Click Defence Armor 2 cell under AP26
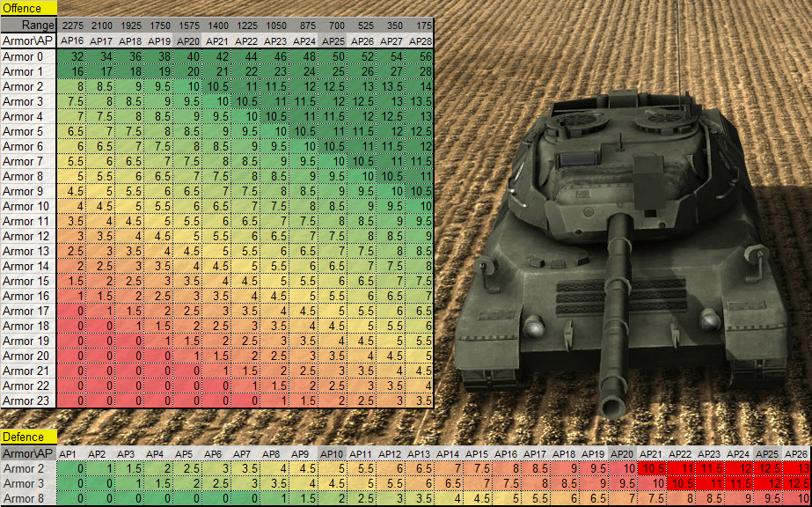The width and height of the screenshot is (812, 507). point(796,468)
